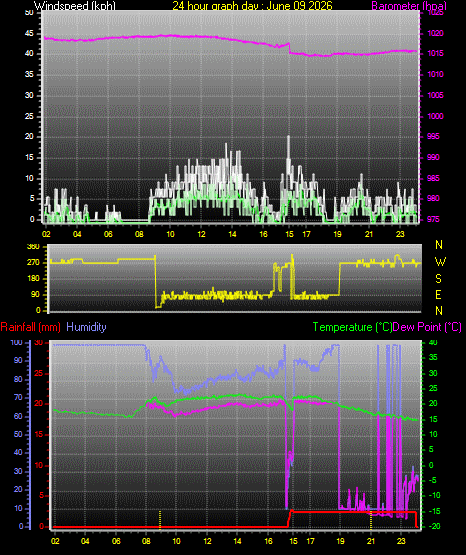Click the Rainfall (mm) legend label
Image resolution: width=466 pixels, height=555 pixels.
tap(30, 327)
